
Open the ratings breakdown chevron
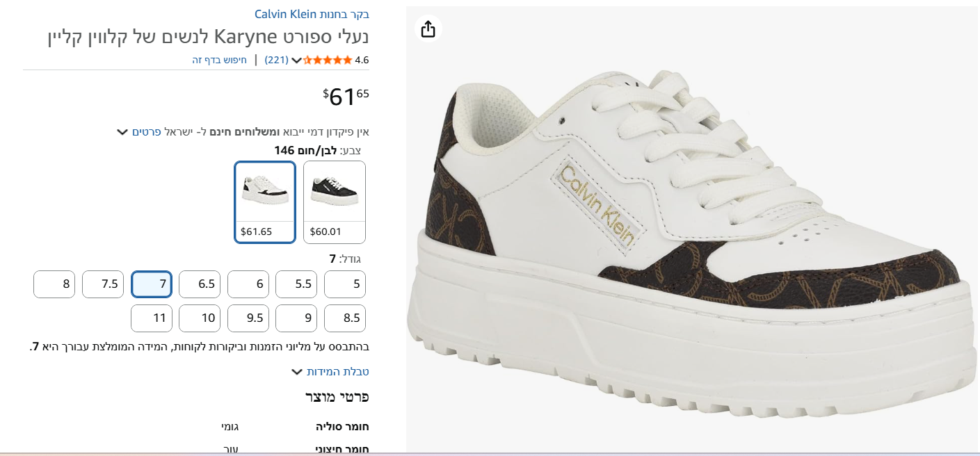(x=296, y=60)
